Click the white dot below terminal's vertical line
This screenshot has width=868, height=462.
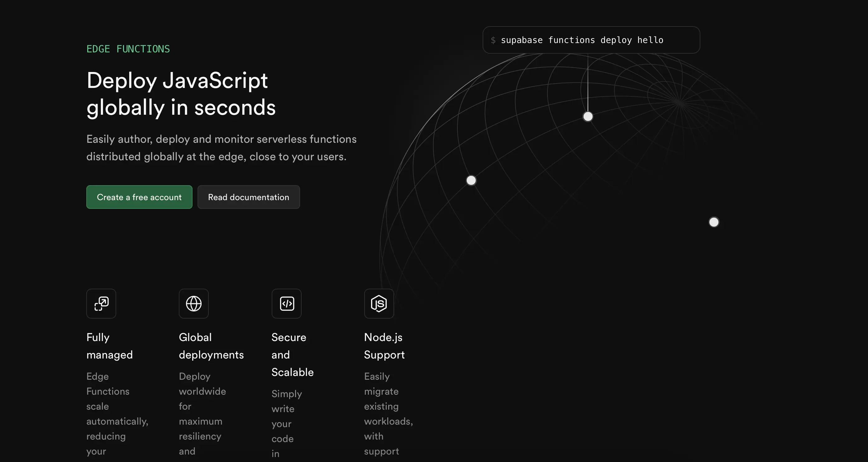[588, 117]
